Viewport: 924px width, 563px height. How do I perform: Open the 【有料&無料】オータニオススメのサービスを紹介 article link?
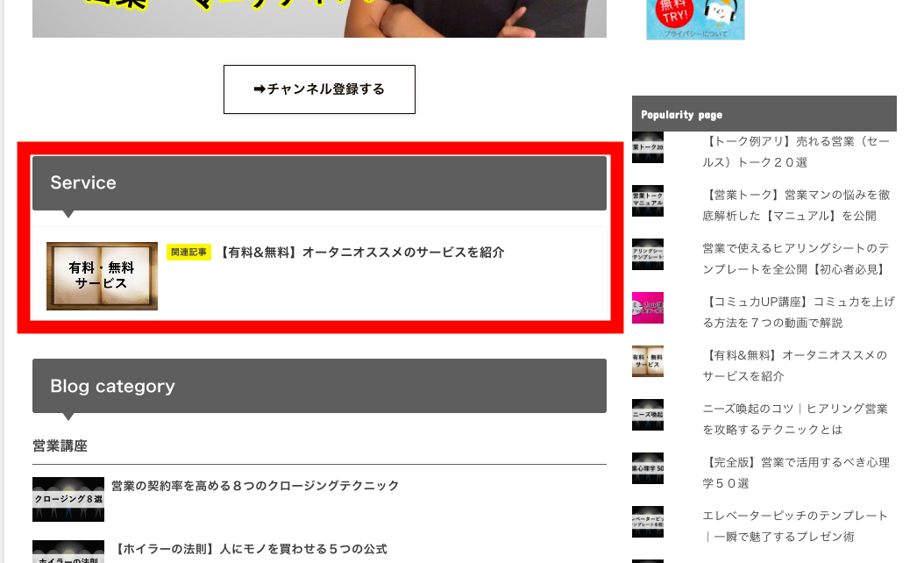click(361, 253)
